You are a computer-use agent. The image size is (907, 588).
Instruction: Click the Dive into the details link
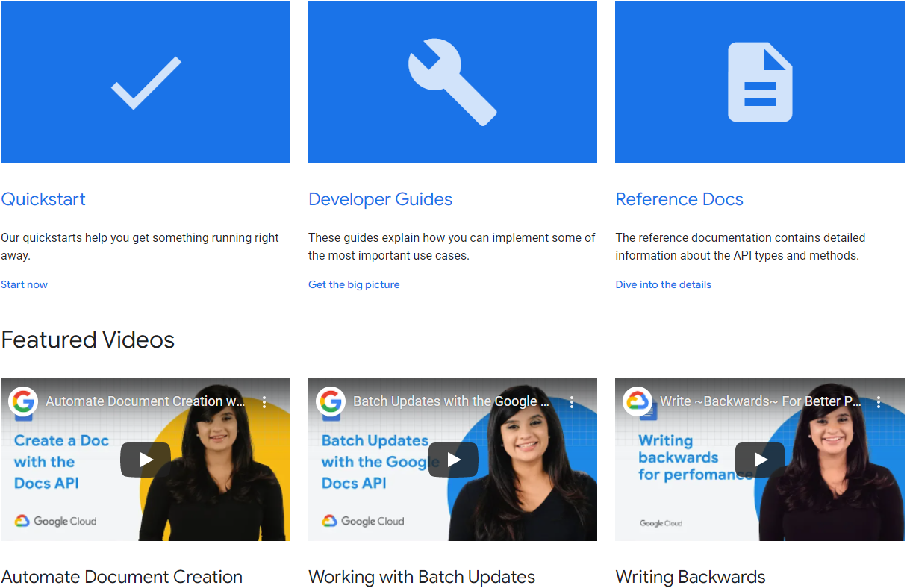tap(663, 284)
